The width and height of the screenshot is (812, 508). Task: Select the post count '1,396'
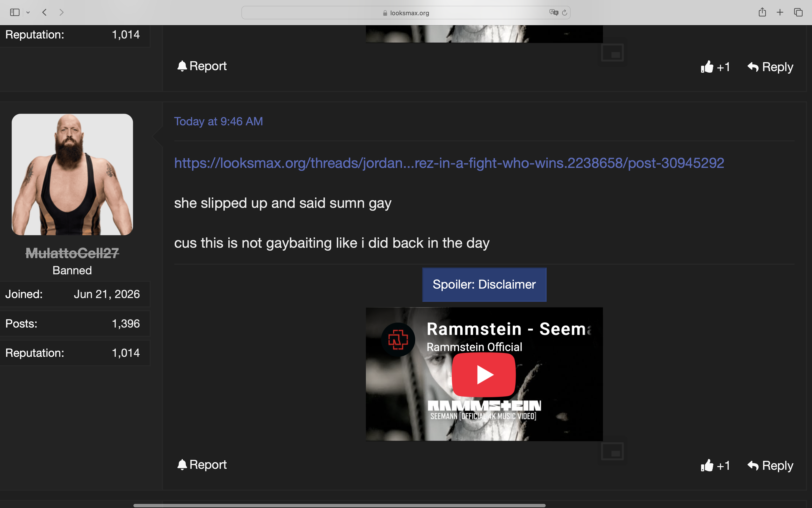pos(126,324)
